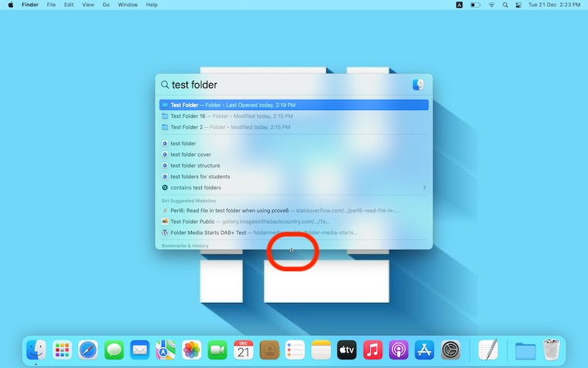The width and height of the screenshot is (588, 368).
Task: Launch FaceTime from the Dock
Action: (217, 350)
